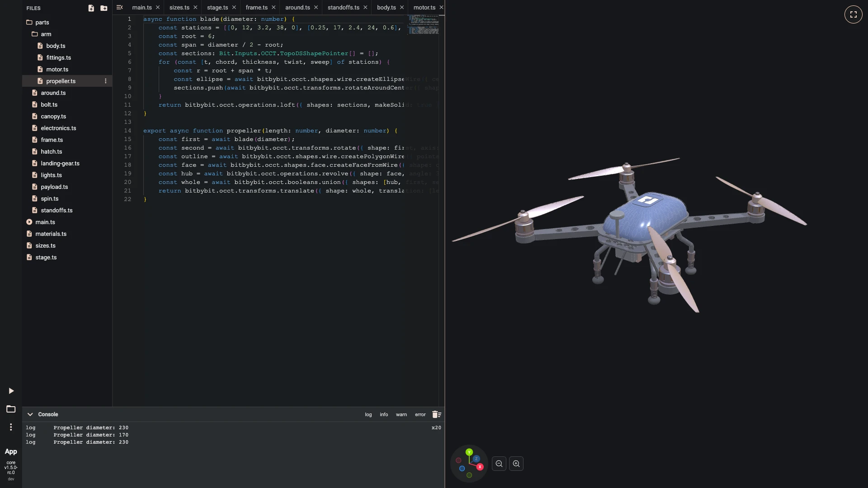Toggle the error filter in the console
This screenshot has width=868, height=488.
[420, 414]
